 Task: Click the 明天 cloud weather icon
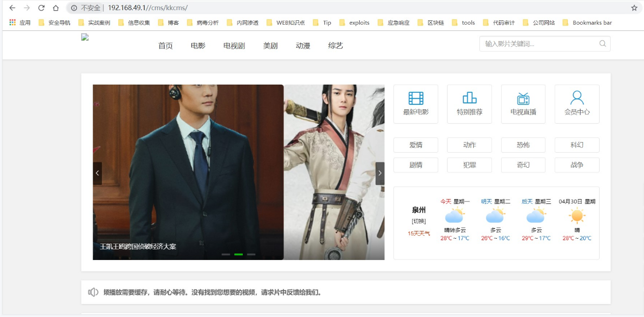click(495, 216)
